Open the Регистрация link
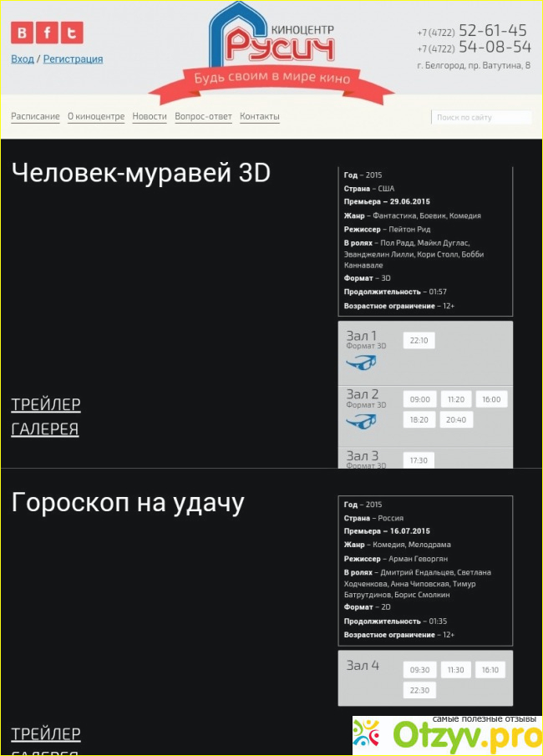The height and width of the screenshot is (756, 543). pos(74,59)
